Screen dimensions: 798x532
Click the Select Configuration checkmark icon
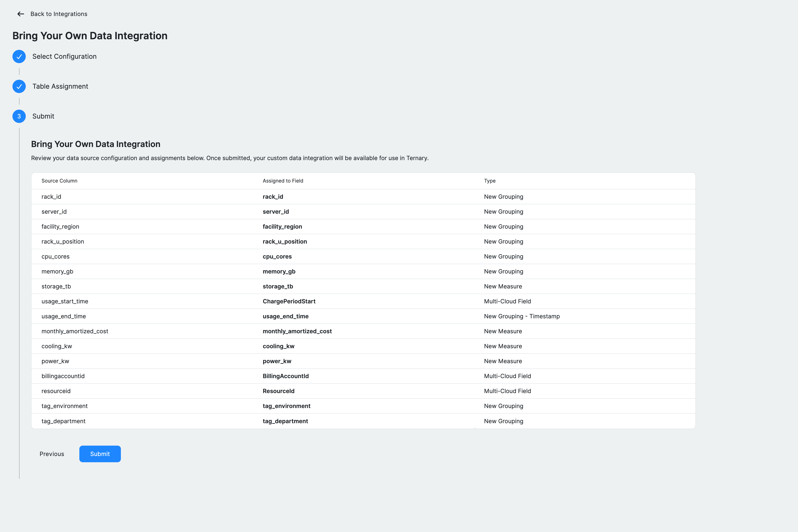coord(19,57)
